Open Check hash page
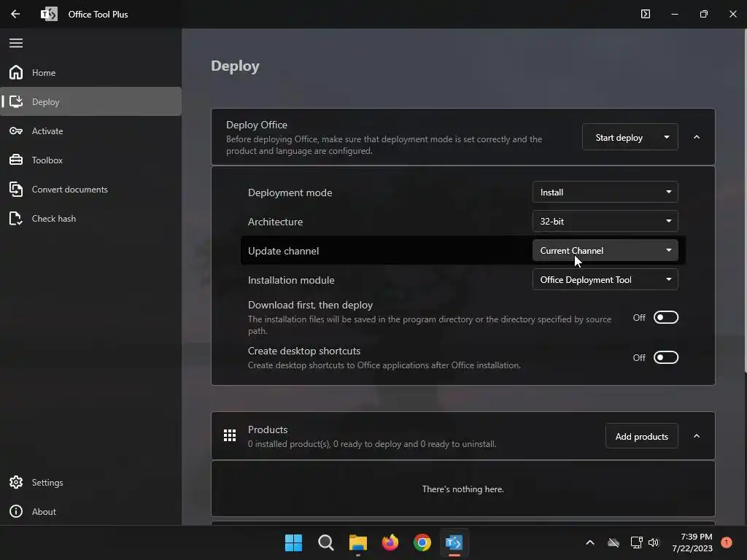This screenshot has width=747, height=560. click(90, 218)
